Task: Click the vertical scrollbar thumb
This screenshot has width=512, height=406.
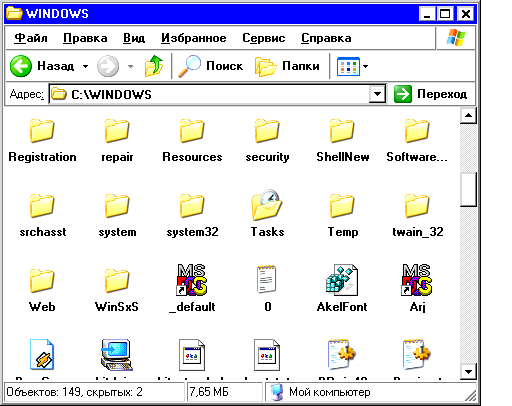Action: [x=468, y=189]
